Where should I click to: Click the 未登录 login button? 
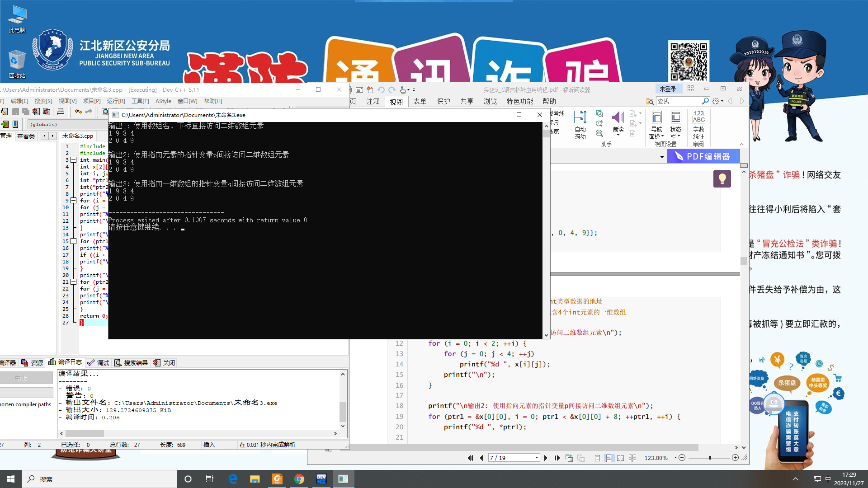668,89
